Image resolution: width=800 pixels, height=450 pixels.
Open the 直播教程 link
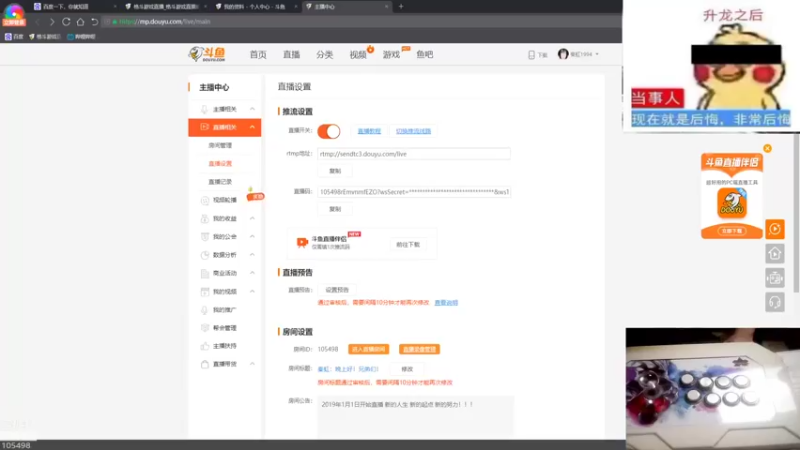click(369, 131)
